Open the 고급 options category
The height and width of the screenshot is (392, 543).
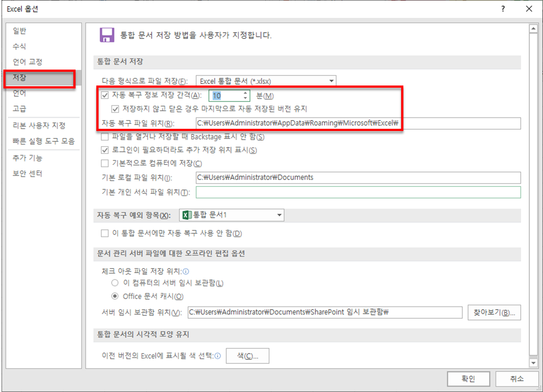[x=44, y=109]
